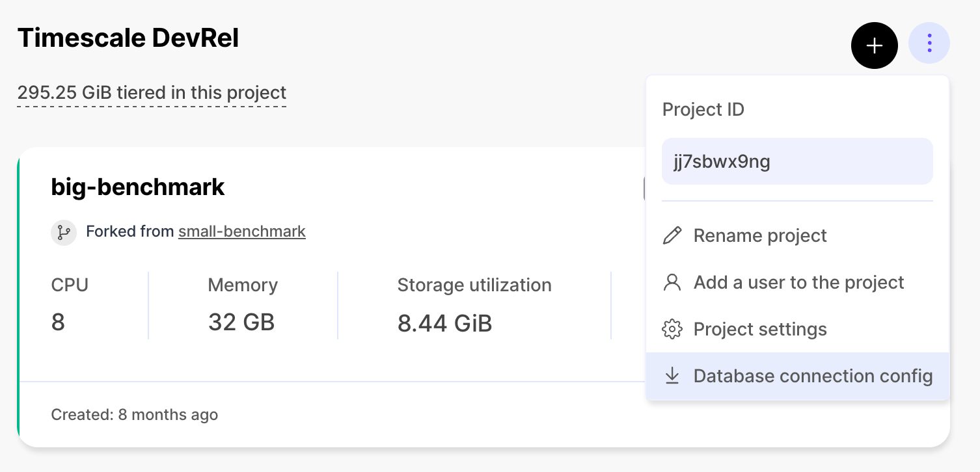This screenshot has height=472, width=980.
Task: Click the gear icon next to Project settings
Action: pos(672,329)
